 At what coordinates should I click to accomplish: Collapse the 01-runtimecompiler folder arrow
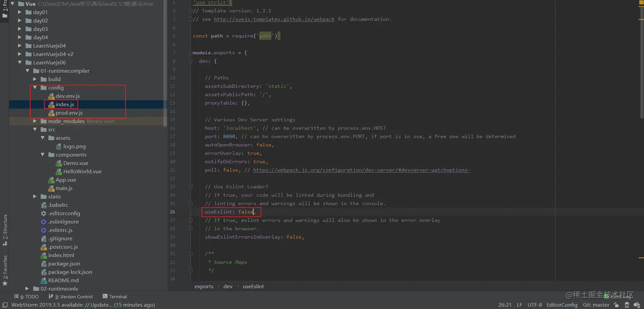(x=27, y=71)
